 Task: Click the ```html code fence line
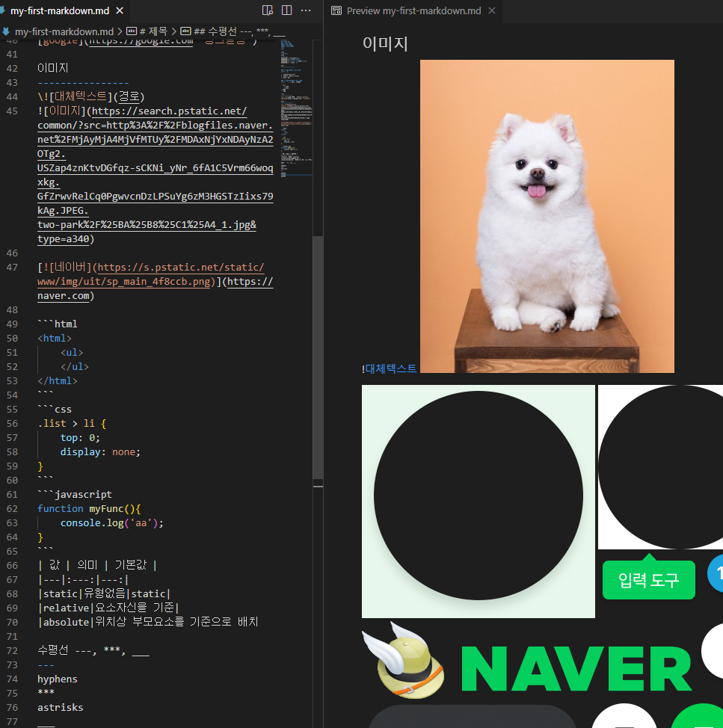[57, 324]
